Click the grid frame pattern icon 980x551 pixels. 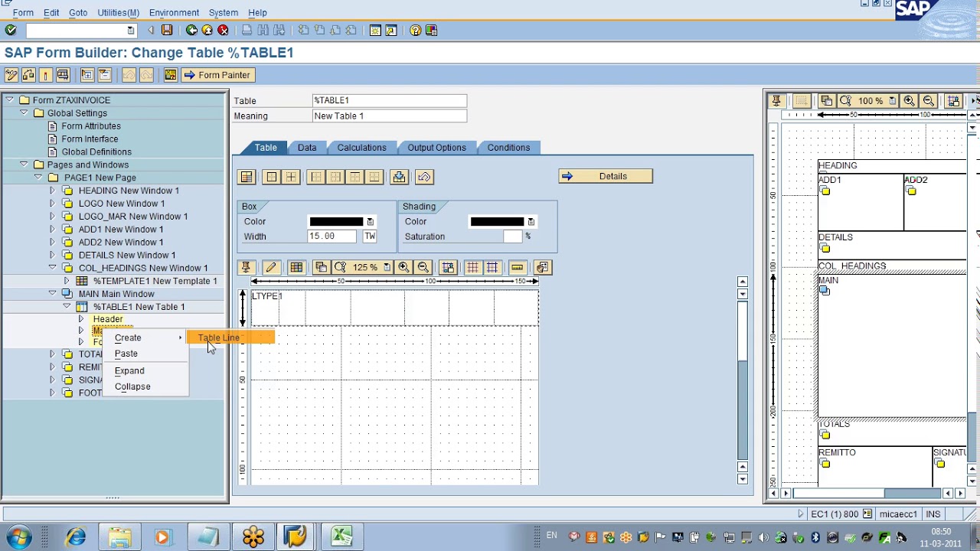click(291, 177)
